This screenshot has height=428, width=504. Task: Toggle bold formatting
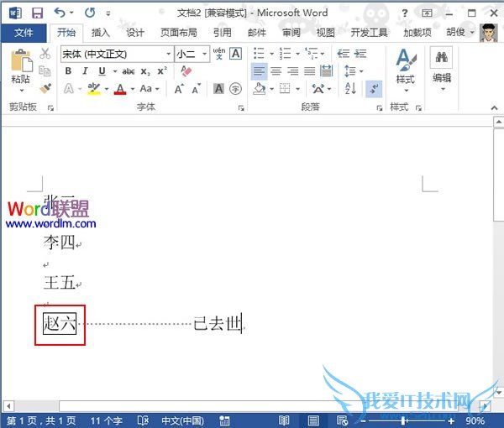(68, 71)
